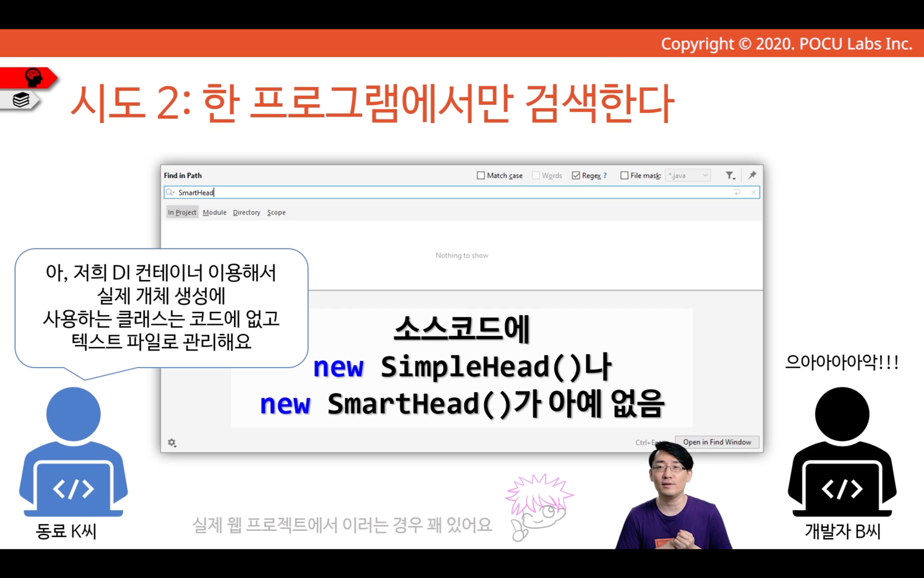This screenshot has width=924, height=578.
Task: Switch to the Directory tab
Action: pos(246,212)
